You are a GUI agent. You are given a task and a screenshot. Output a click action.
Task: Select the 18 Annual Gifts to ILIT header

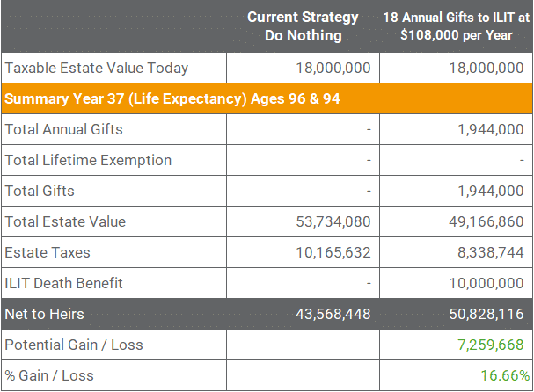click(x=457, y=26)
